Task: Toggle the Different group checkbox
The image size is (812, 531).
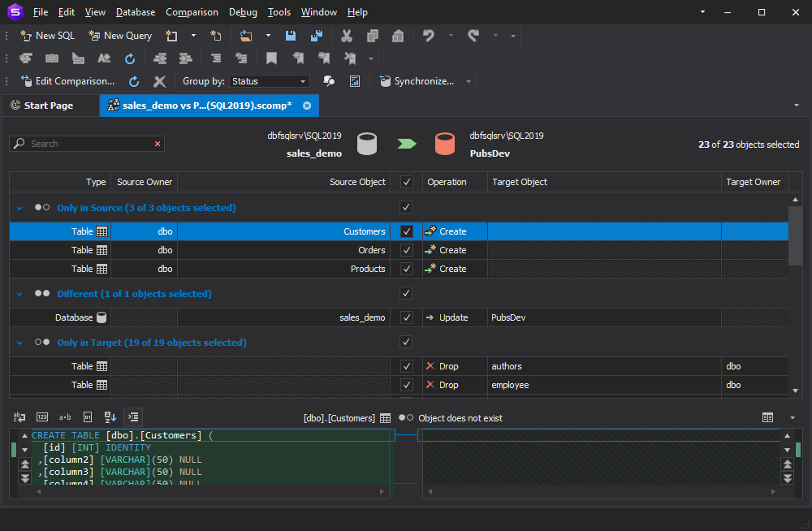Action: (406, 293)
